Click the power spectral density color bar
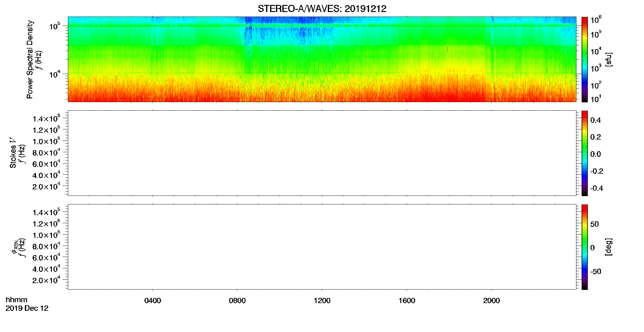644x332 pixels. point(585,59)
